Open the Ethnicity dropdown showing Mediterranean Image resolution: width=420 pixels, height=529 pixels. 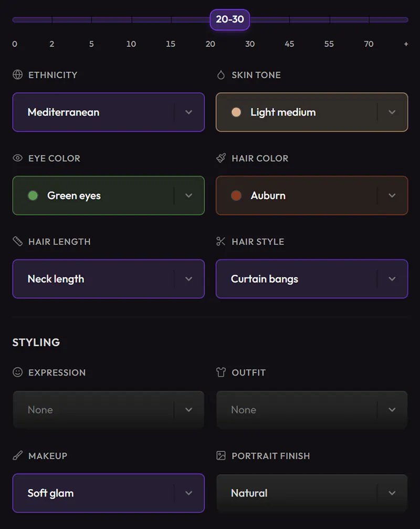[x=109, y=112]
